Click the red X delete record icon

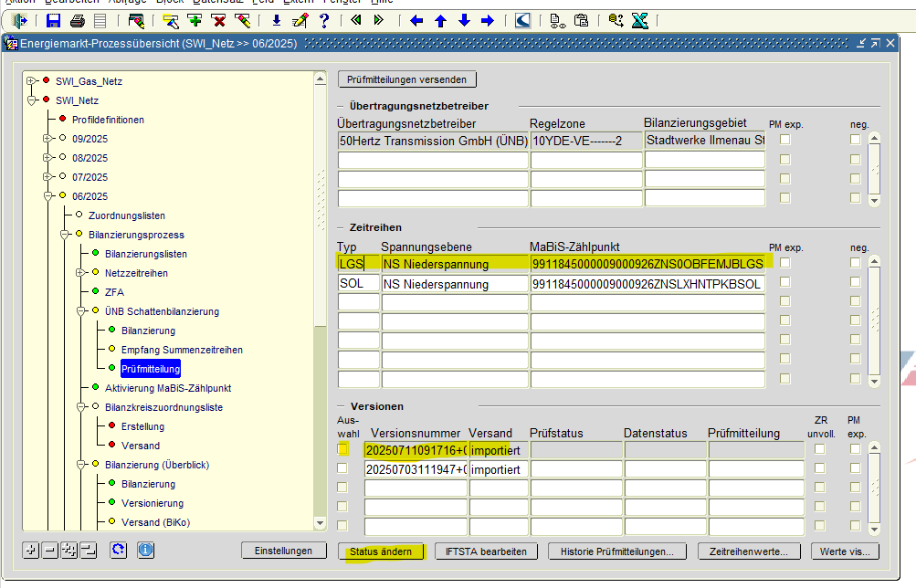[x=218, y=20]
